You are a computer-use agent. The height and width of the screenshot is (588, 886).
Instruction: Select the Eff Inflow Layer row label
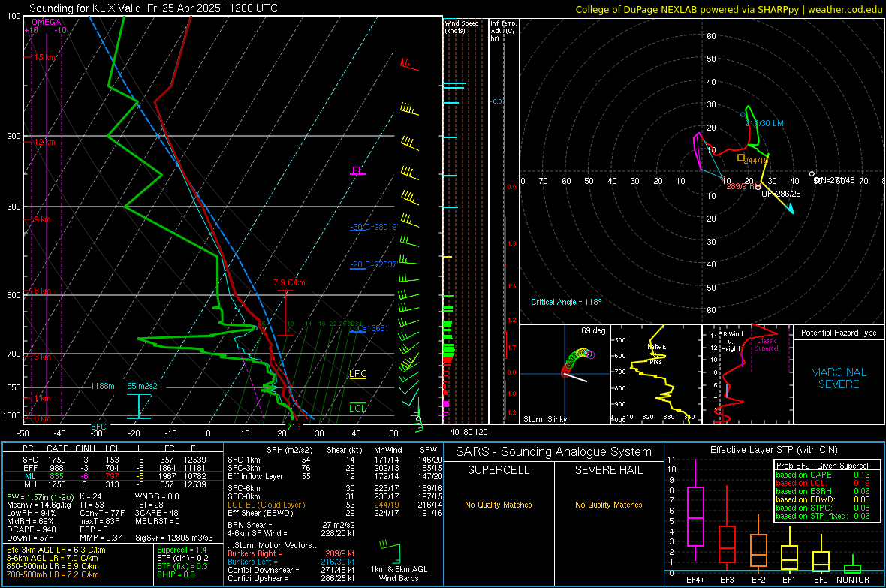[255, 476]
